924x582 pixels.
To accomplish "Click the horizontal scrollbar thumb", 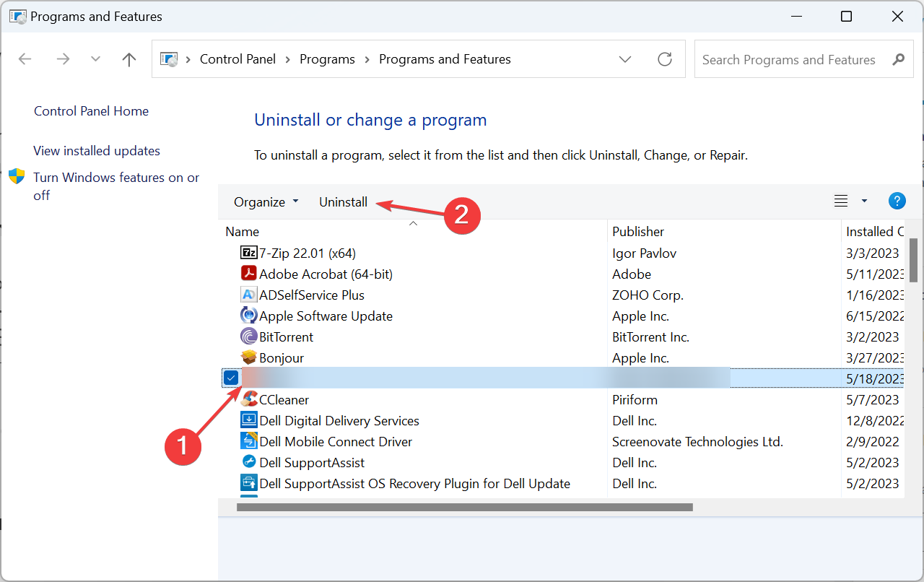I will pyautogui.click(x=464, y=507).
